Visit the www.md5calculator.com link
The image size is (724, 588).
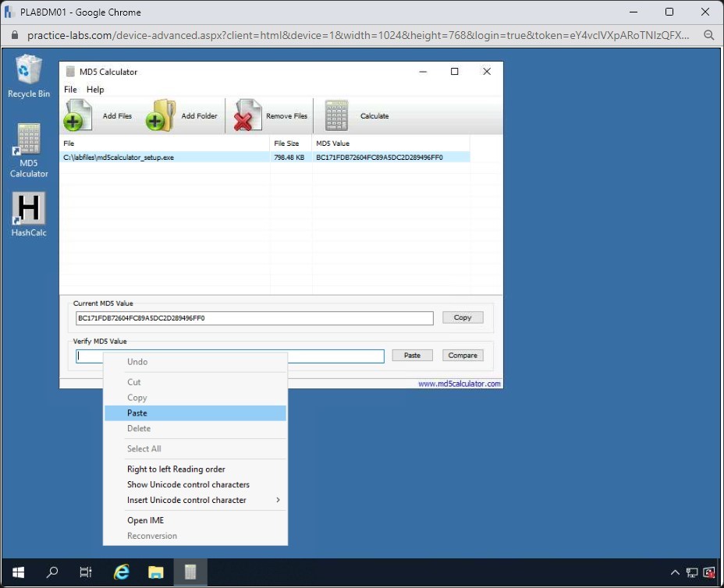pos(459,384)
